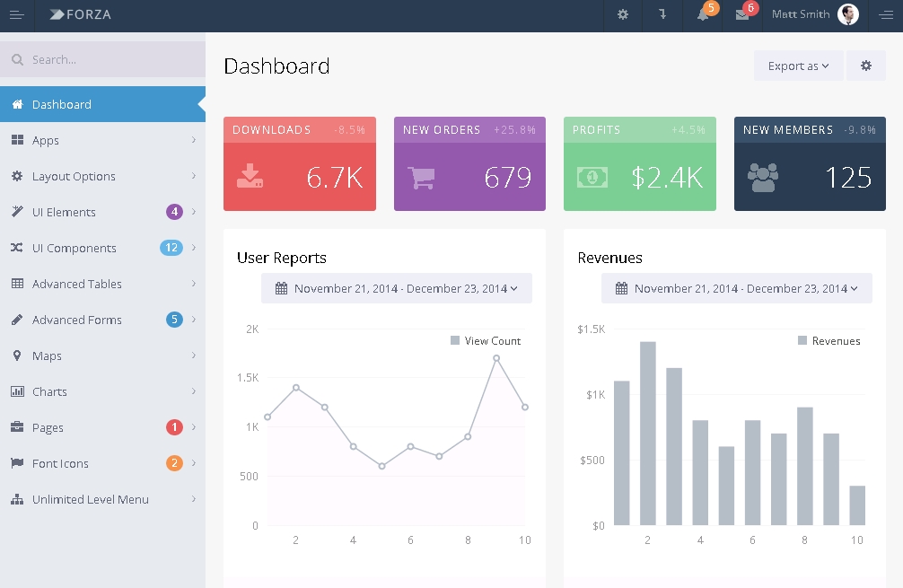Toggle the Revenues legend color swatch

point(802,340)
